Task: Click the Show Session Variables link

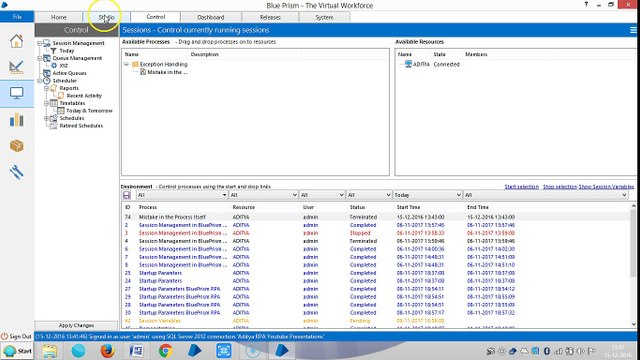Action: (x=606, y=187)
